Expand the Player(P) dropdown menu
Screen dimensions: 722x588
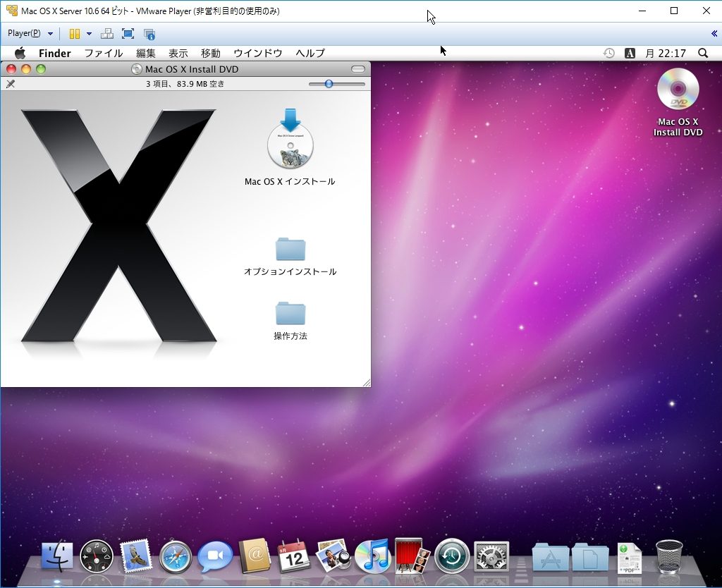(30, 34)
